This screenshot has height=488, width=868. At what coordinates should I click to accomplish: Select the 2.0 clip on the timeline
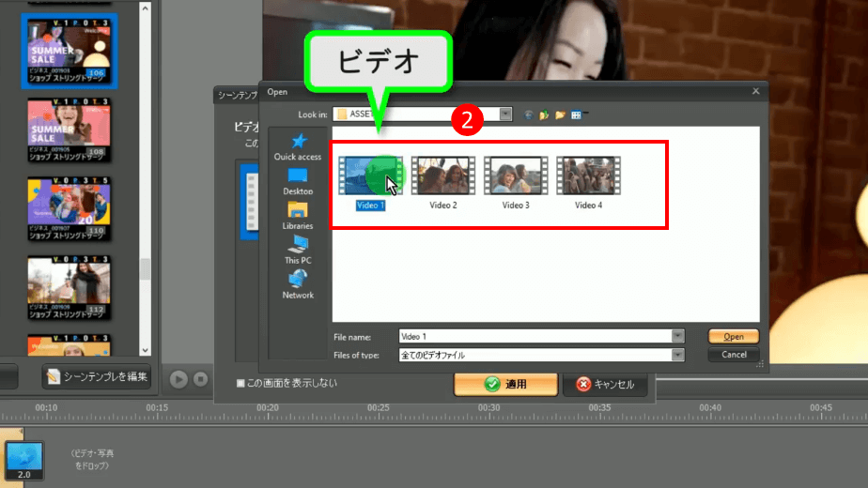click(24, 460)
